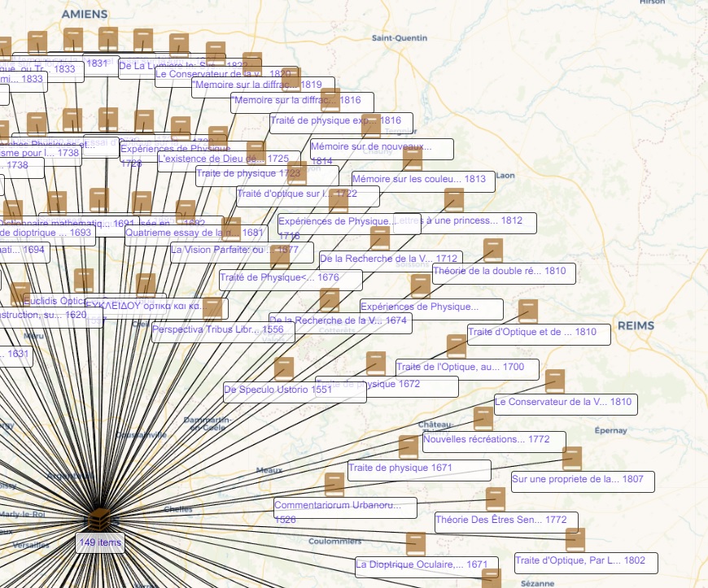Open 'Quatrieme essay de la...1681' label

pos(194,233)
